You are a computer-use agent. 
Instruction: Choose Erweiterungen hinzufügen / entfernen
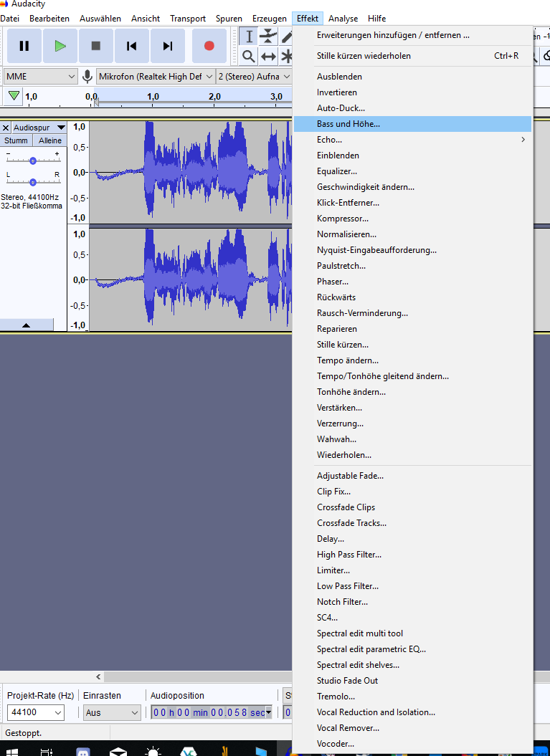(412, 35)
